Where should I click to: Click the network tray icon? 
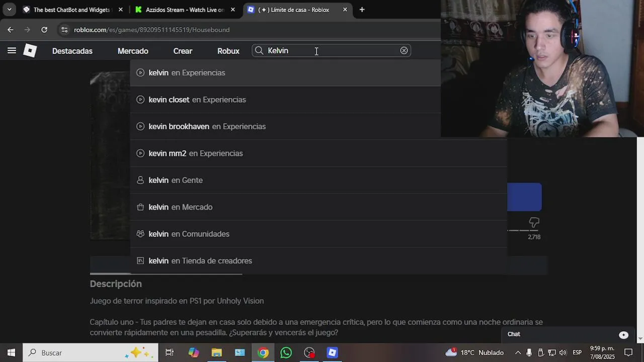552,352
